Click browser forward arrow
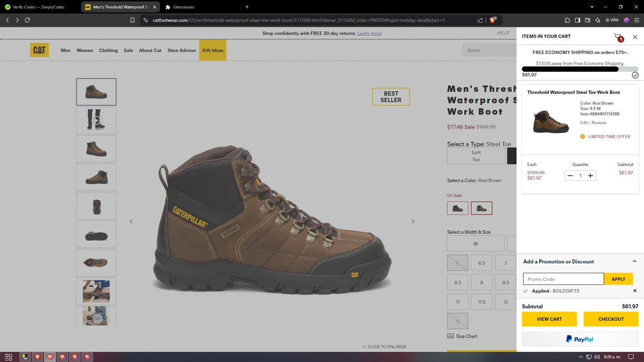This screenshot has height=362, width=644. pos(17,20)
